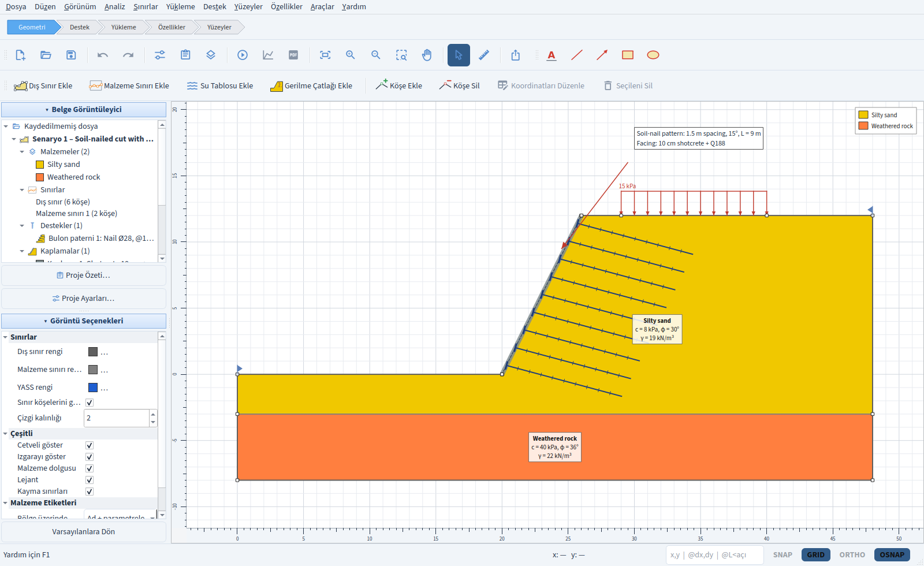Collapse the 'Görüntü Seçenekleri' panel header

[84, 321]
